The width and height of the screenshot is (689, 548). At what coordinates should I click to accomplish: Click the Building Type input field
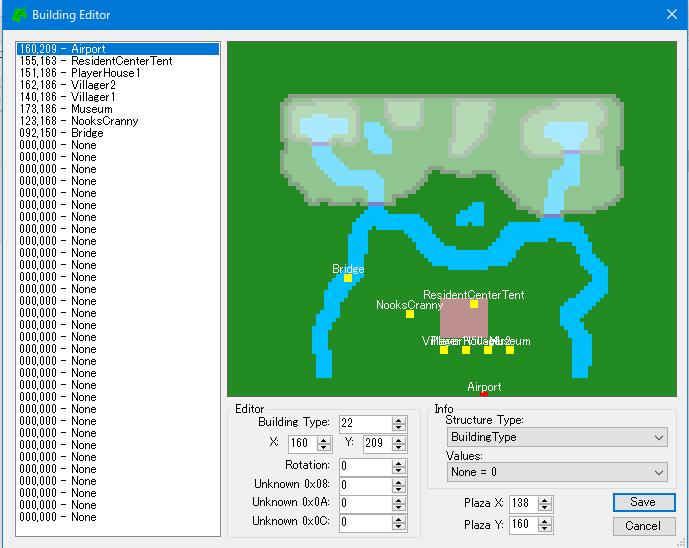click(x=366, y=424)
